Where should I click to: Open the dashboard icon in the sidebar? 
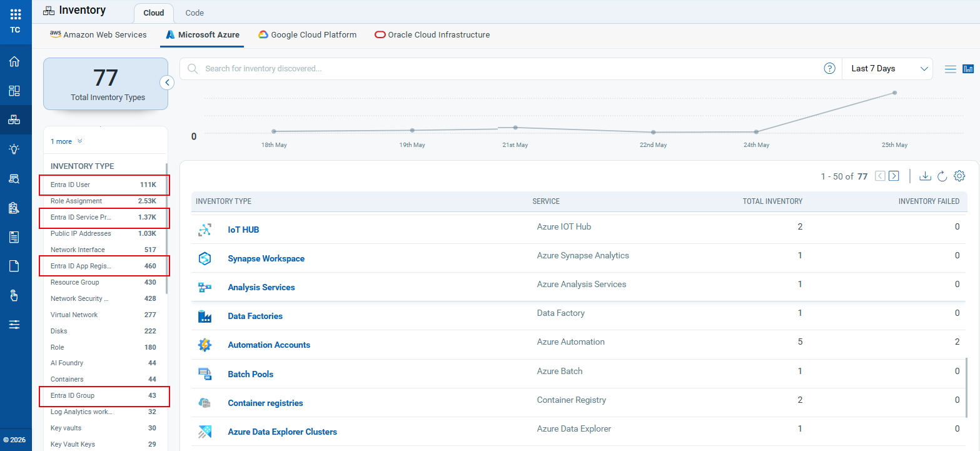14,91
